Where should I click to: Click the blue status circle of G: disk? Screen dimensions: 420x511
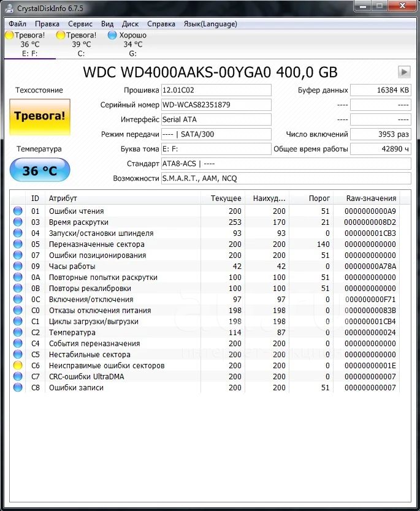pos(112,35)
